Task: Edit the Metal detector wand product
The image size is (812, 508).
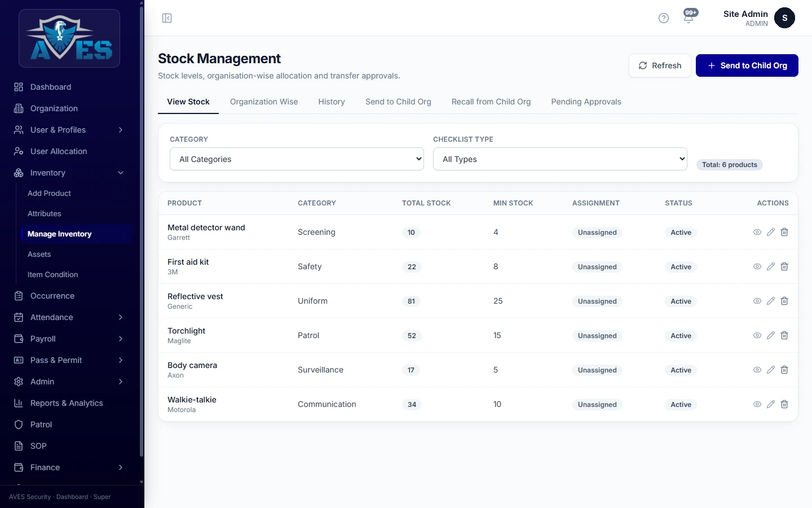Action: click(771, 232)
